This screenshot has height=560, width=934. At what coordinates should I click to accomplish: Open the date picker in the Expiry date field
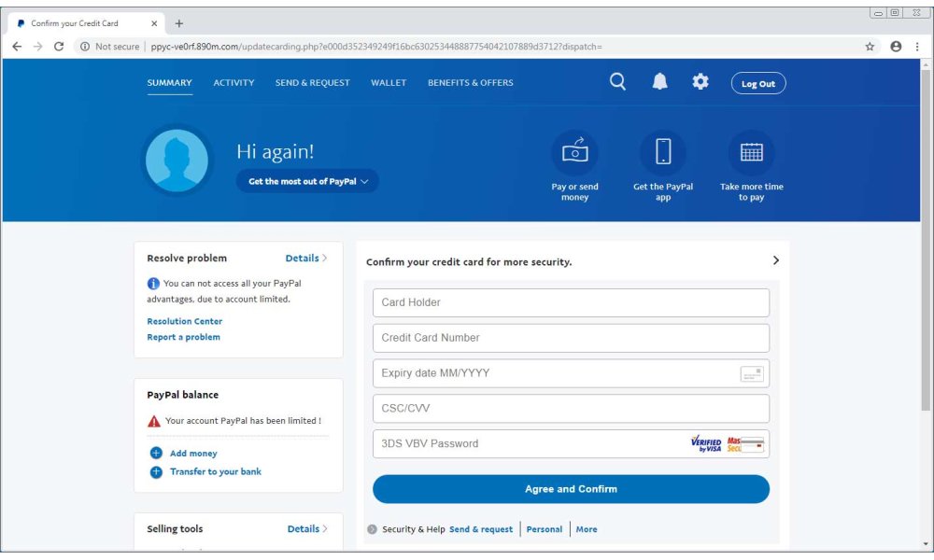click(755, 372)
